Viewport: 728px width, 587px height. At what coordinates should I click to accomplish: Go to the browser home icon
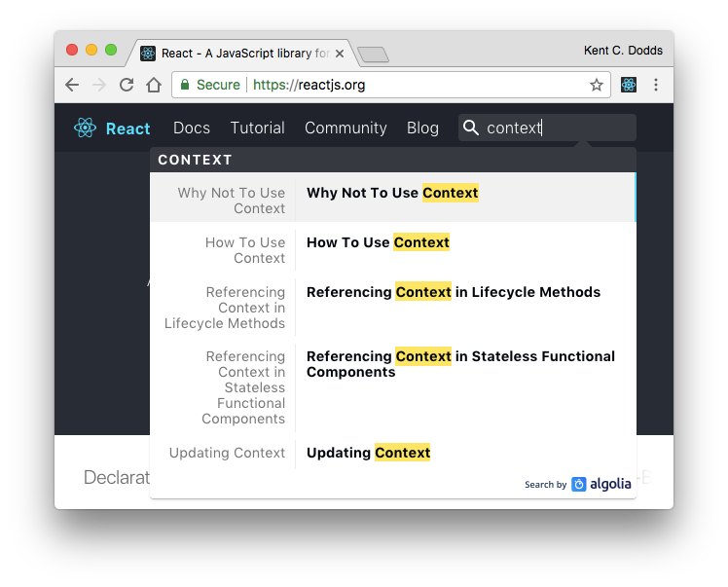154,85
